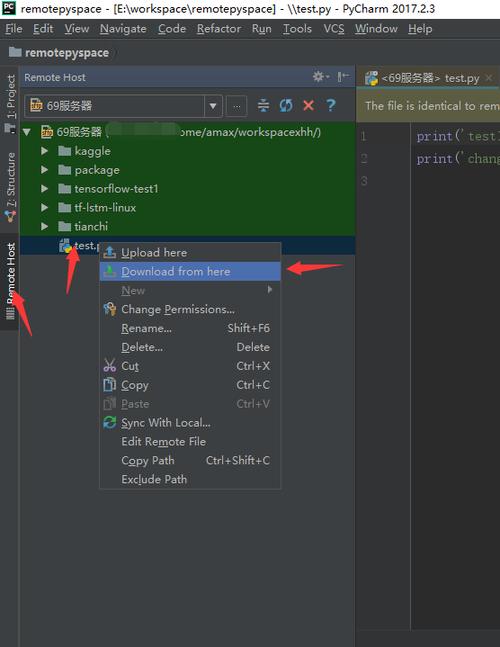Open the Remote Host settings gear
This screenshot has height=647, width=500.
(320, 77)
